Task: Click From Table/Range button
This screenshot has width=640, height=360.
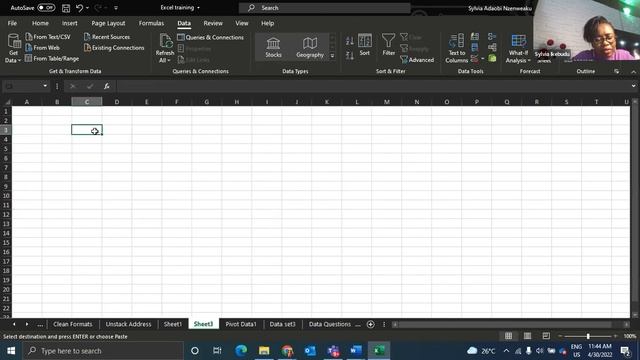Action: coord(52,59)
